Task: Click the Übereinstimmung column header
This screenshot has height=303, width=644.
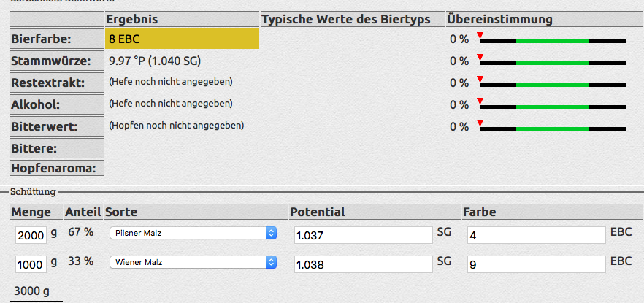Action: pyautogui.click(x=499, y=19)
